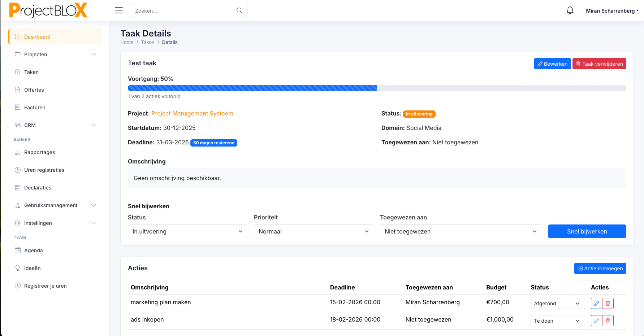644x336 pixels.
Task: Open the Project Management Systeem link
Action: click(x=192, y=113)
